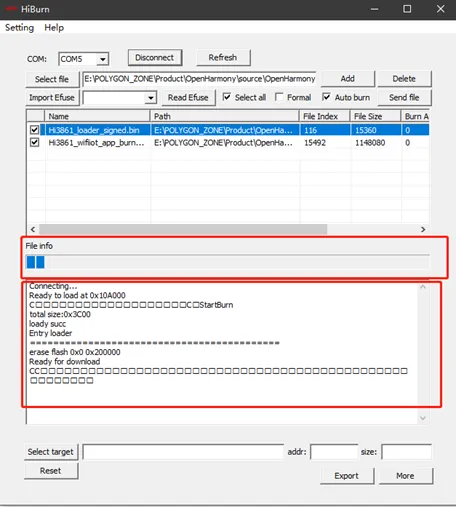The height and width of the screenshot is (507, 456).
Task: Close the HiBurn window
Action: pos(441,9)
